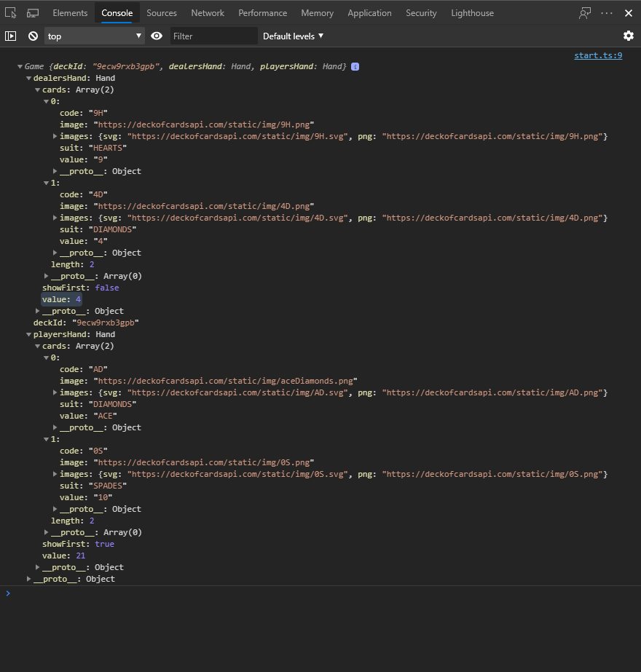Click the blue info icon beside the Game log
The image size is (641, 672).
(355, 66)
